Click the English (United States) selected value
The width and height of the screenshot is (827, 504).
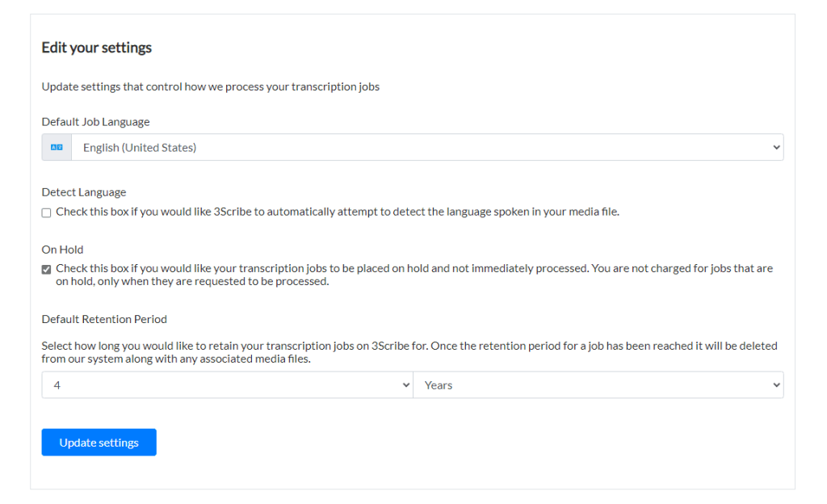140,148
